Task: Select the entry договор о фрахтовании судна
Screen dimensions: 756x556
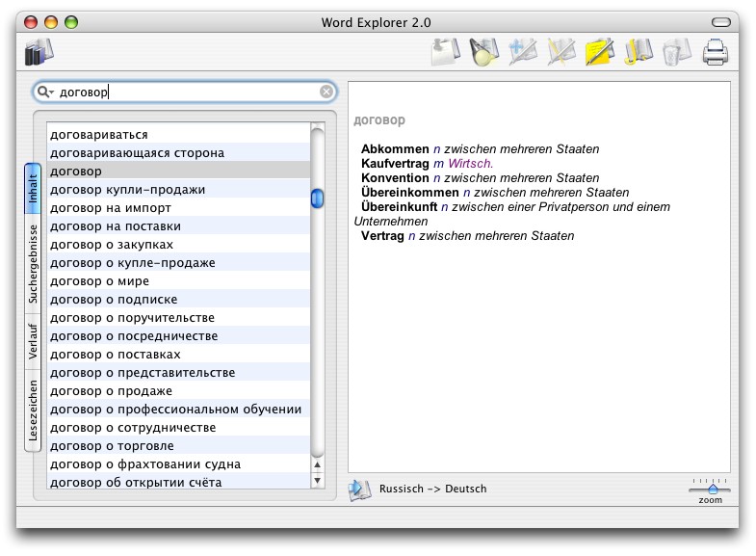Action: point(178,464)
